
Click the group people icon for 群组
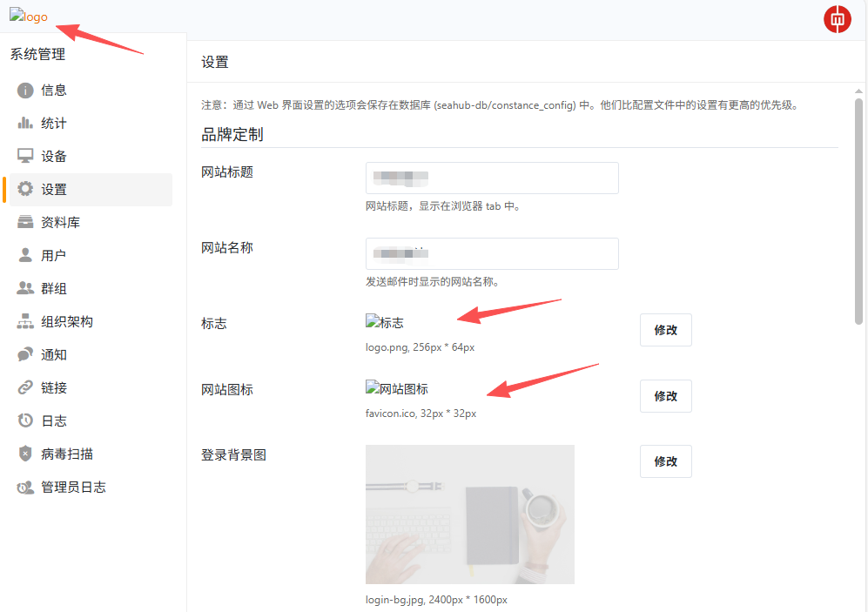click(x=25, y=289)
